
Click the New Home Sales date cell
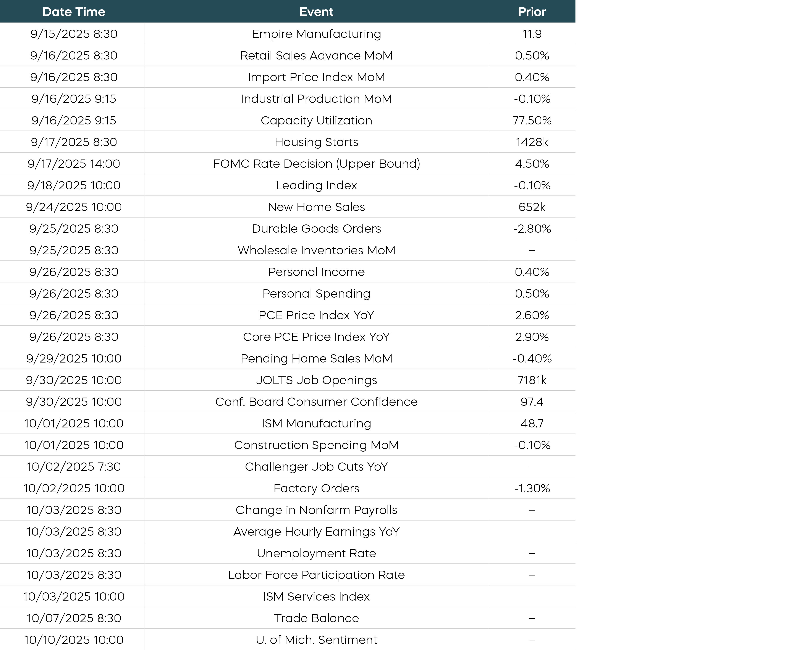(74, 207)
